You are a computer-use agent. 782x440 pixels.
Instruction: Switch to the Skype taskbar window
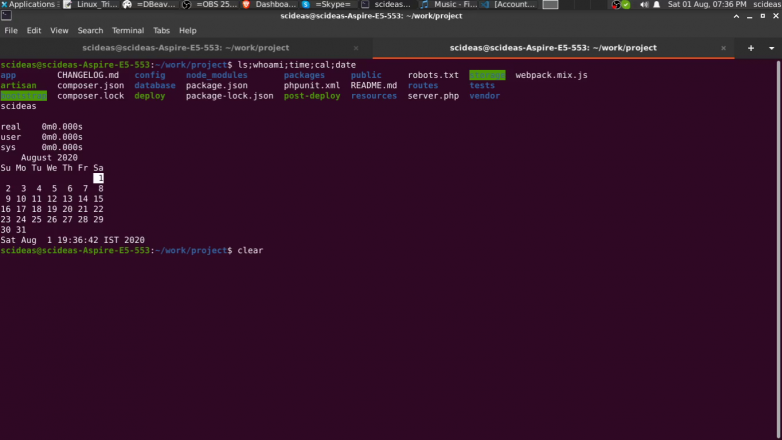[328, 4]
